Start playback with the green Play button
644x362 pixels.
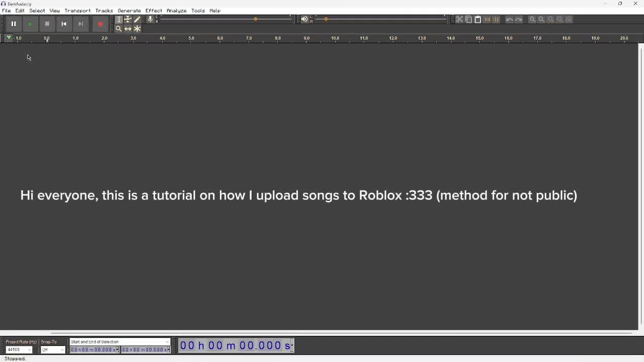30,24
